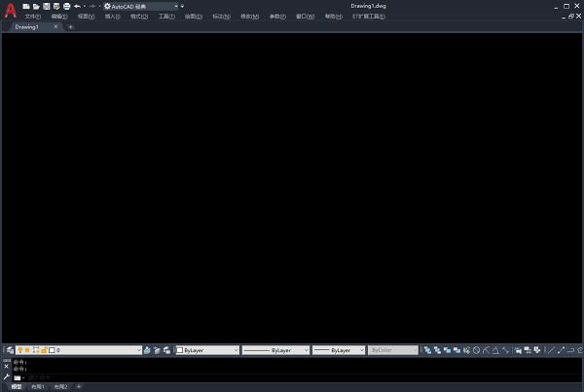584x392 pixels.
Task: Click the command line wrench customize icon
Action: (6, 375)
